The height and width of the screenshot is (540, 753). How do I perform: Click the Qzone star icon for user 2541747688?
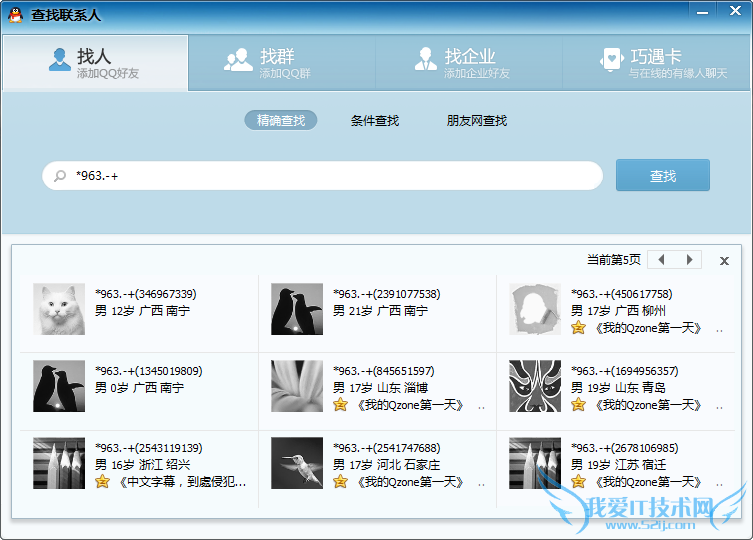point(340,481)
